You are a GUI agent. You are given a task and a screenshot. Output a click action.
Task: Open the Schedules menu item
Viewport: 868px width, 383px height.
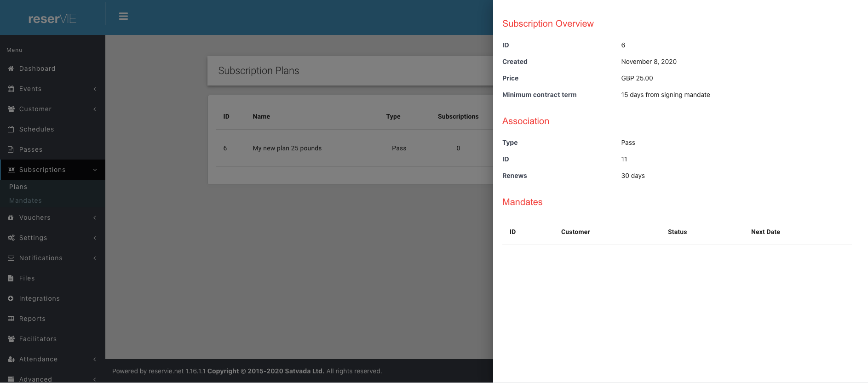[x=52, y=129]
